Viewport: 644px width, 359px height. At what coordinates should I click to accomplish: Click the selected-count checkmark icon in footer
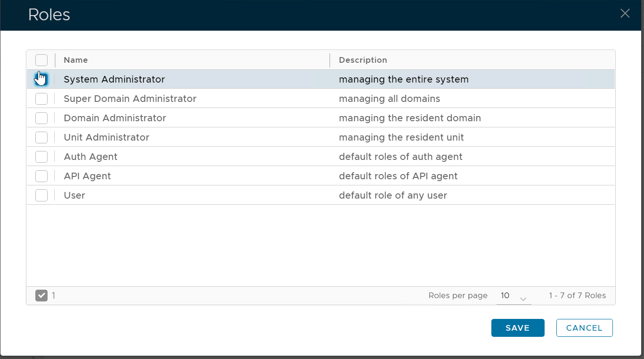[41, 296]
